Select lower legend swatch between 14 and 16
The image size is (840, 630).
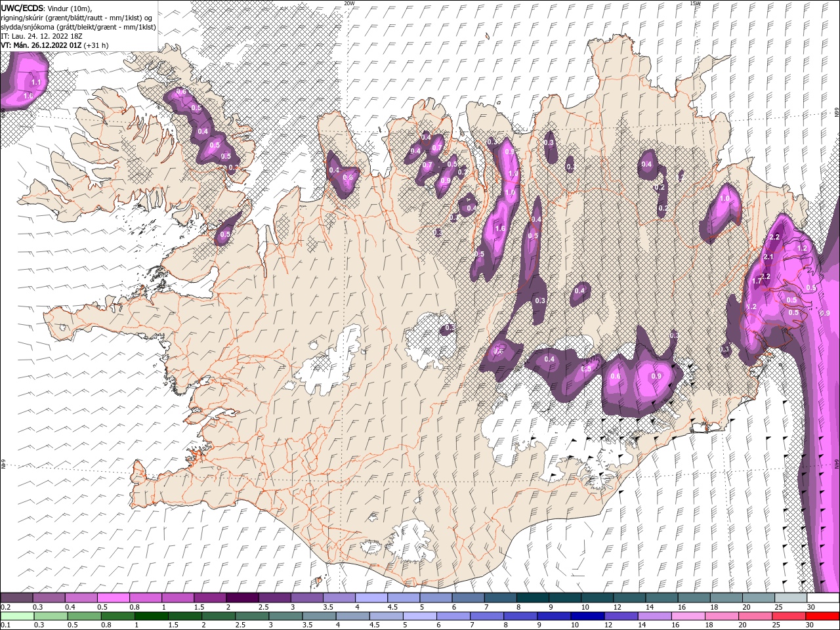coord(655,616)
